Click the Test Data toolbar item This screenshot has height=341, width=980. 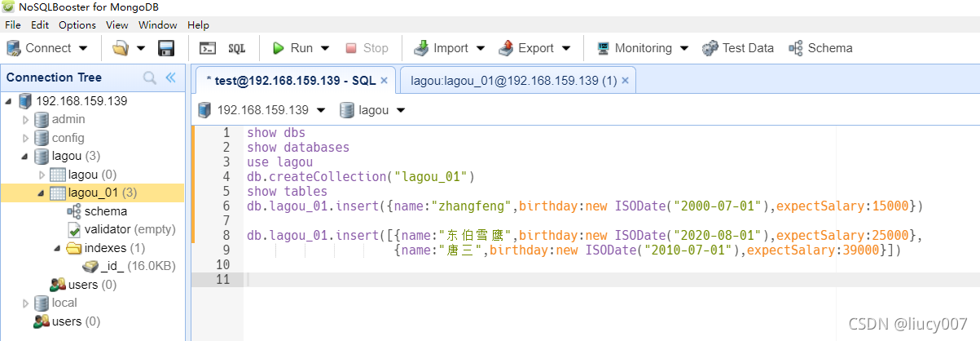[x=738, y=48]
